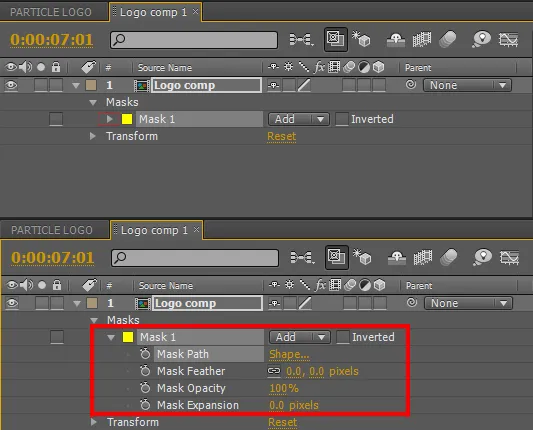Close the Logo comp 1 tab in bottom panel
Viewport: 533px width, 430px height.
(196, 229)
